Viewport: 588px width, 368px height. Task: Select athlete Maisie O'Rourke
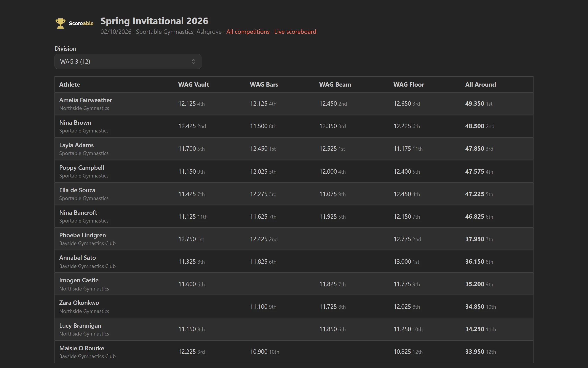(82, 348)
